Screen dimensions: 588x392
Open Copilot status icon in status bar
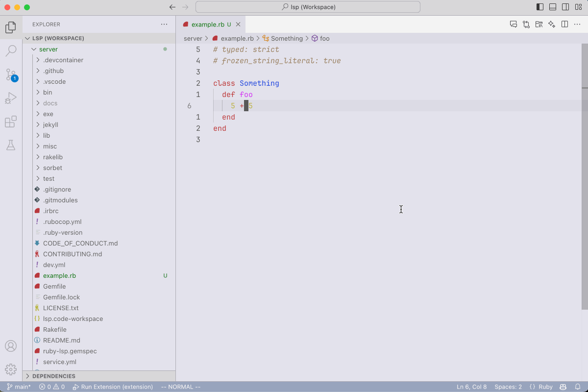click(x=563, y=387)
